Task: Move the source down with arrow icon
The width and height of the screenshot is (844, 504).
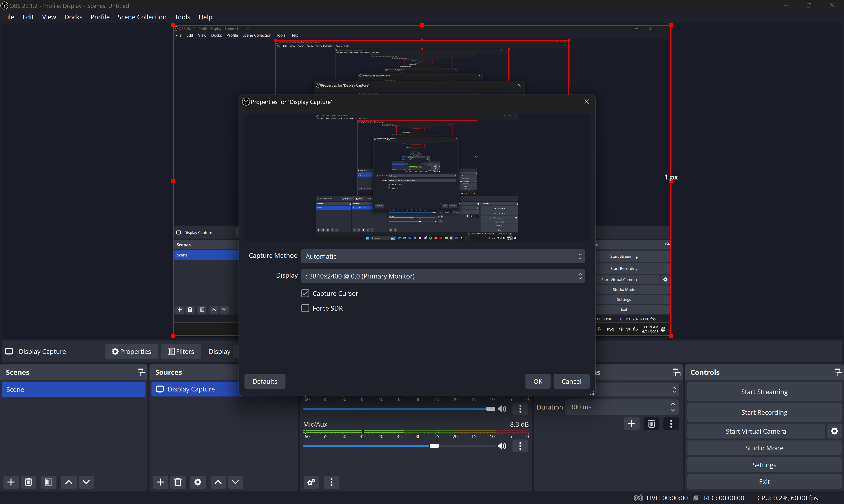Action: (x=235, y=482)
